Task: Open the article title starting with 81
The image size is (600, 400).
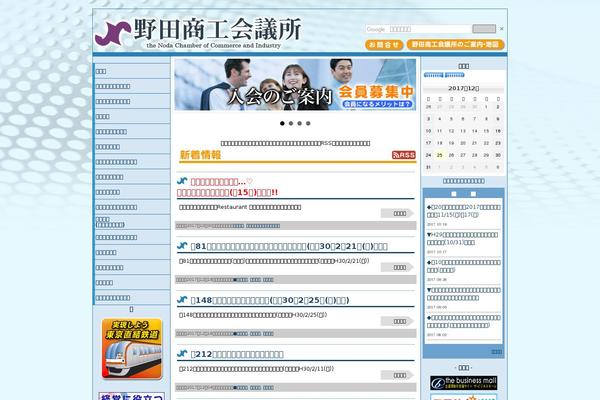Action: (289, 247)
